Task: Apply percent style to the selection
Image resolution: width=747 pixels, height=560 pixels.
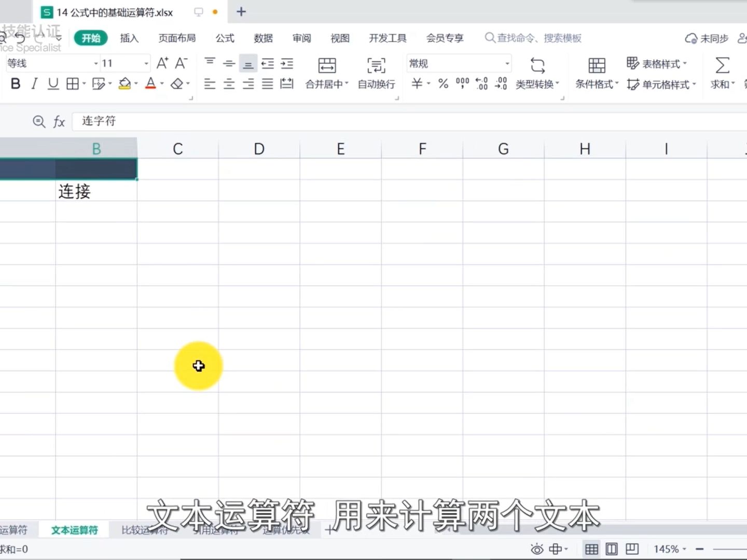Action: [x=442, y=83]
